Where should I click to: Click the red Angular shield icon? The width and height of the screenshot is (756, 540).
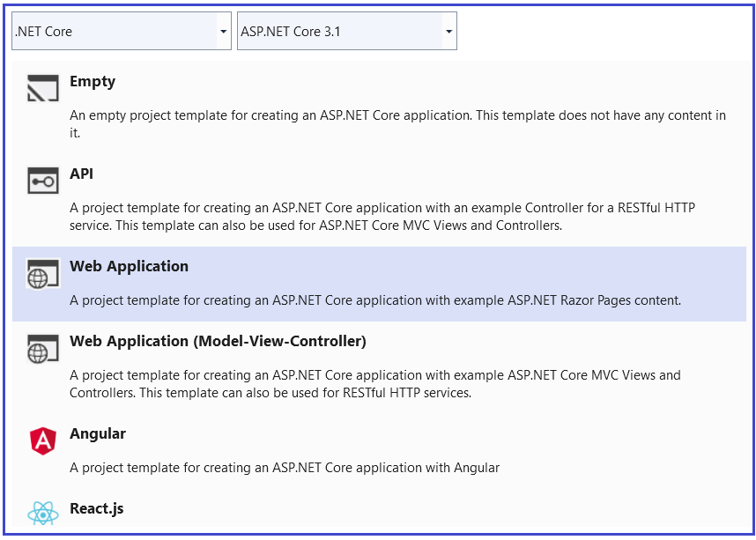tap(43, 440)
